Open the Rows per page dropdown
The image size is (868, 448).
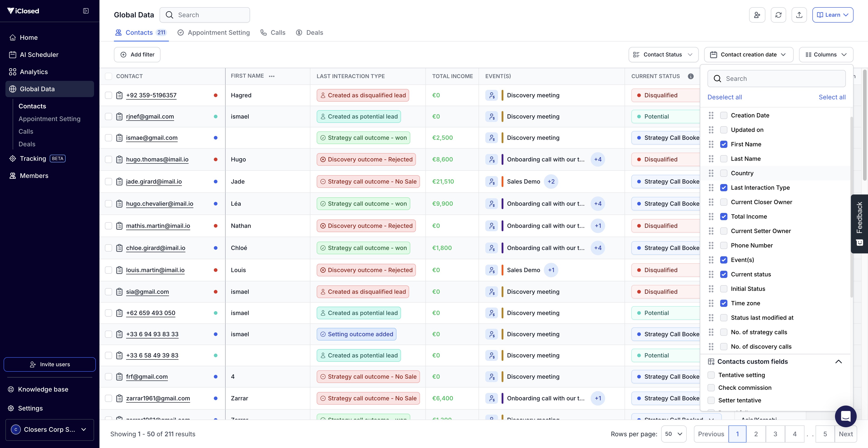(x=674, y=434)
